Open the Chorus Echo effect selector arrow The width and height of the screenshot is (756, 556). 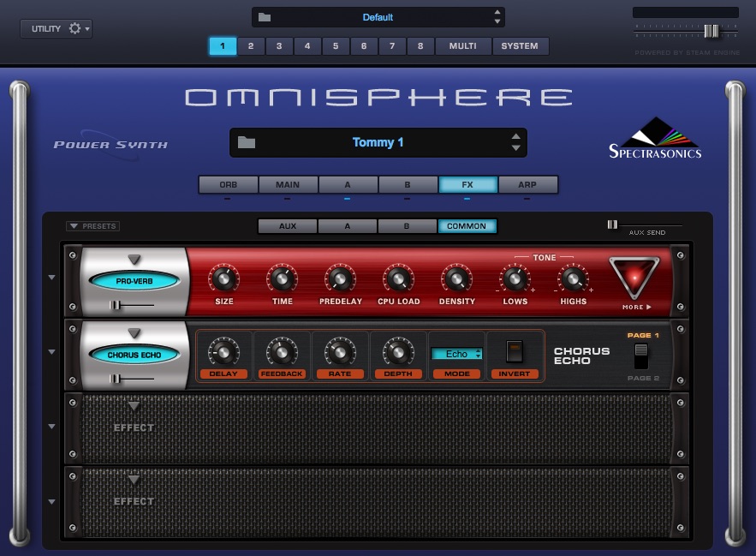point(134,333)
